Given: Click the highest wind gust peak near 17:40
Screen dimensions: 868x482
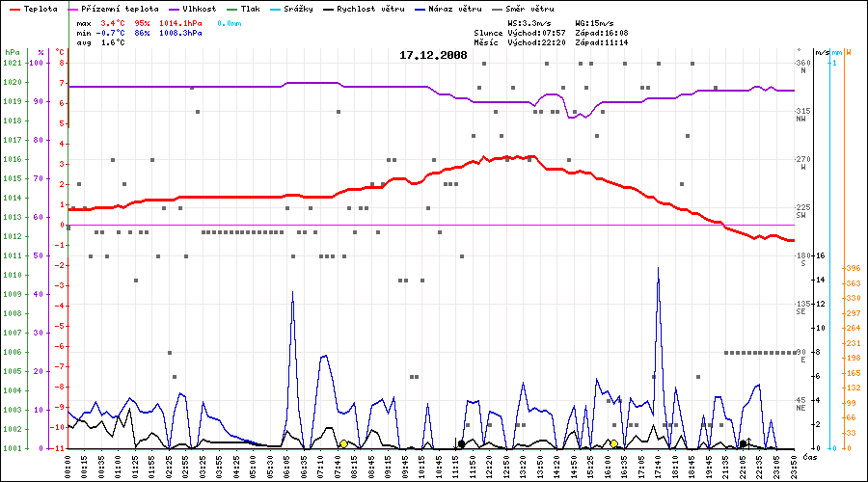Looking at the screenshot, I should (659, 268).
